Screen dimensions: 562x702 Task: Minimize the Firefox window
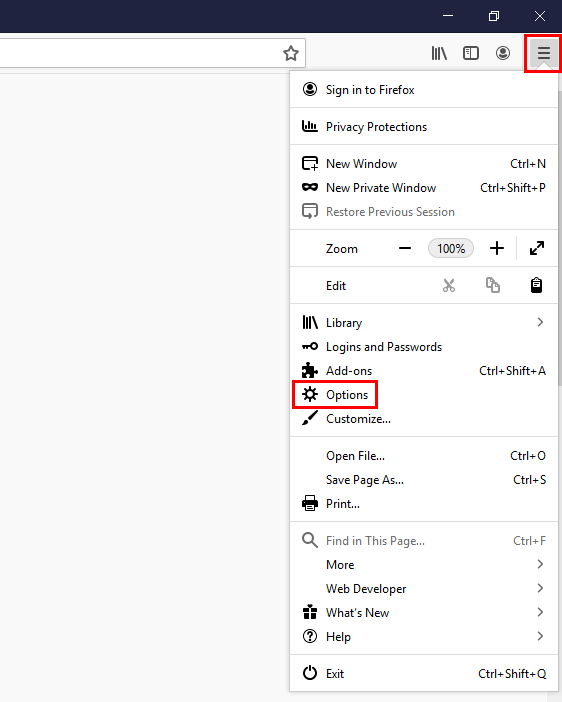pos(448,16)
